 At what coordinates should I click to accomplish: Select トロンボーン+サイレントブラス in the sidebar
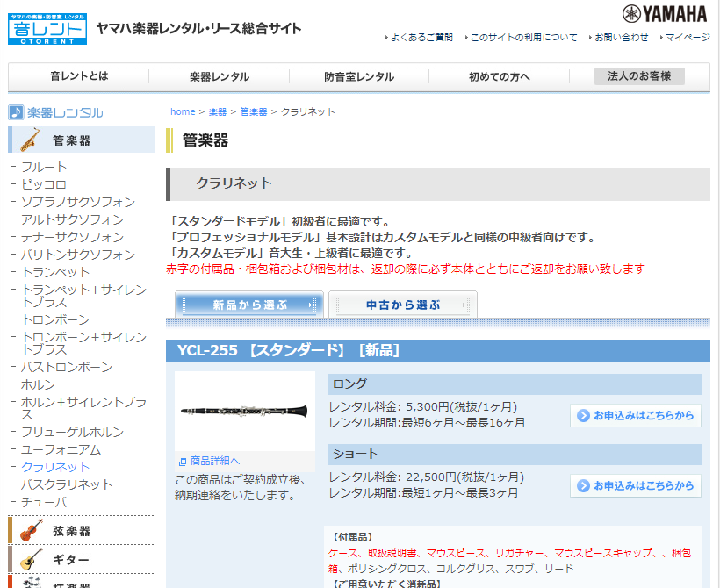[x=84, y=343]
